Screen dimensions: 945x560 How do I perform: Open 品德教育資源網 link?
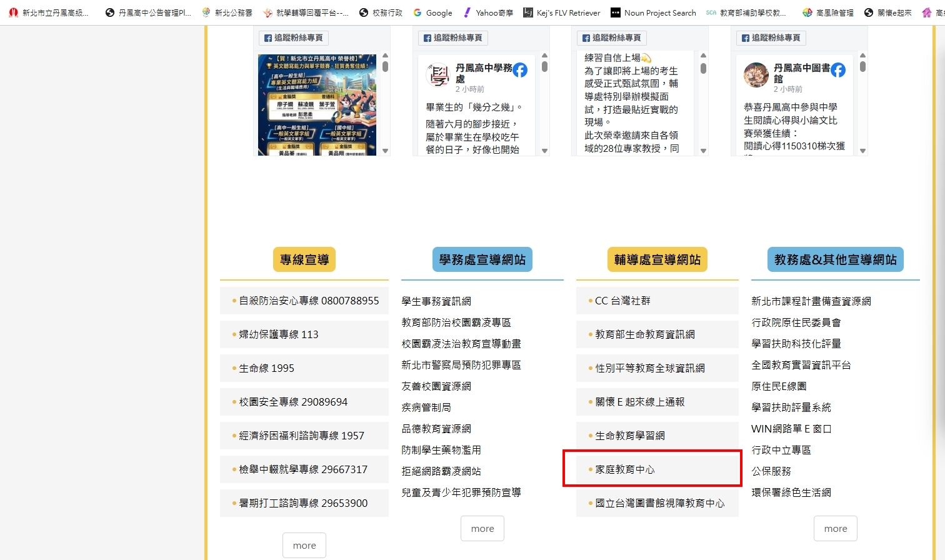(436, 429)
